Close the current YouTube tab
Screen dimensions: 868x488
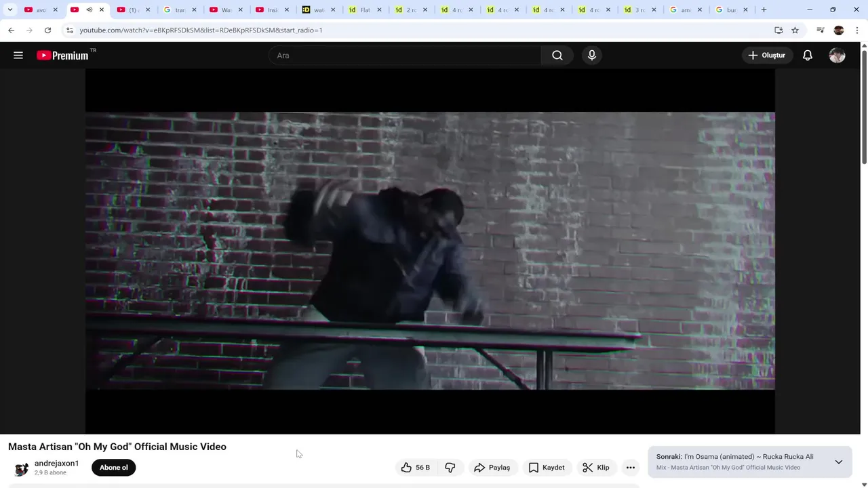(x=102, y=9)
